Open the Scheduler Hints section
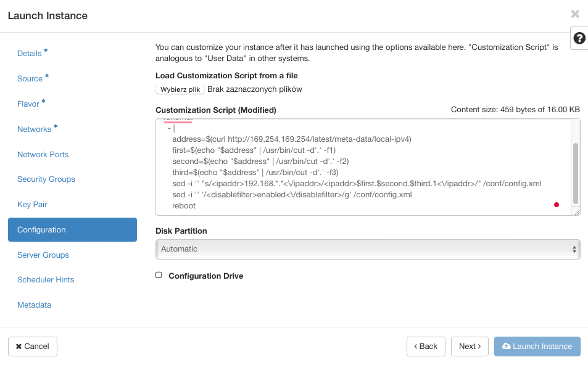This screenshot has width=588, height=365. pos(46,280)
